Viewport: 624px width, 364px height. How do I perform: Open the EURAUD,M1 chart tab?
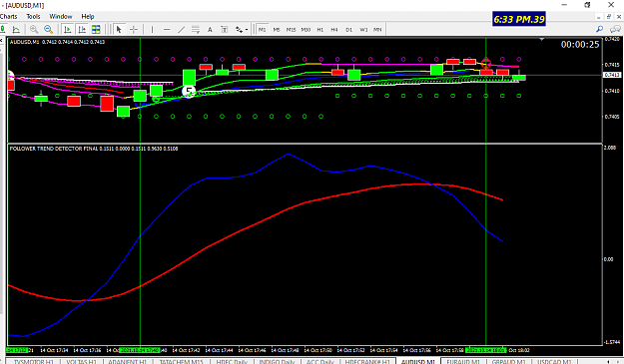(x=463, y=362)
